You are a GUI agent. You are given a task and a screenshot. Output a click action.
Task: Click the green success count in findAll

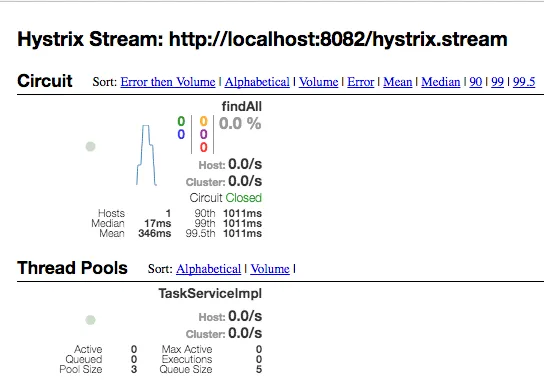pyautogui.click(x=181, y=121)
